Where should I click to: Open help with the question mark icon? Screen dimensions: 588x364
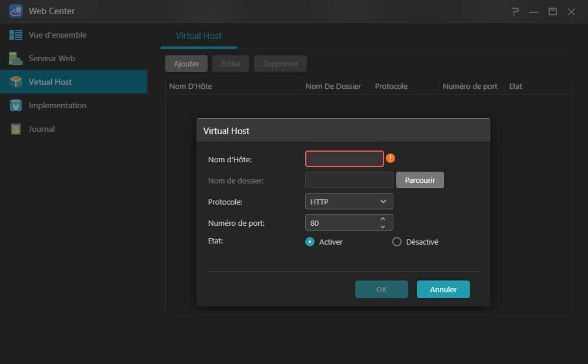pos(516,12)
